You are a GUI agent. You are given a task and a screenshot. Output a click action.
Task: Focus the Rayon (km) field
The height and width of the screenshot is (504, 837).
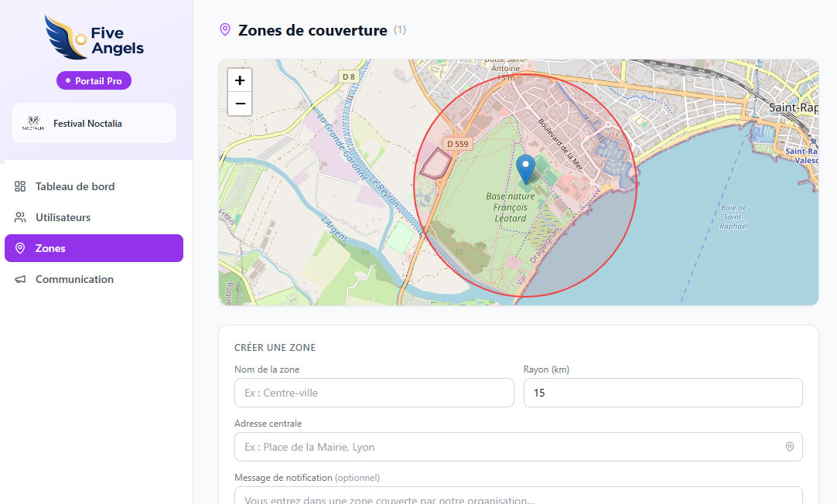click(663, 393)
